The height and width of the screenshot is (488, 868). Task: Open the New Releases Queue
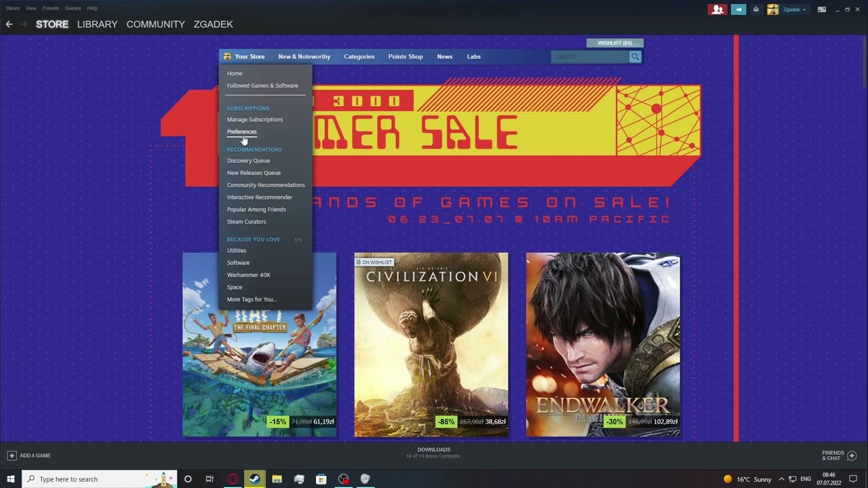254,173
